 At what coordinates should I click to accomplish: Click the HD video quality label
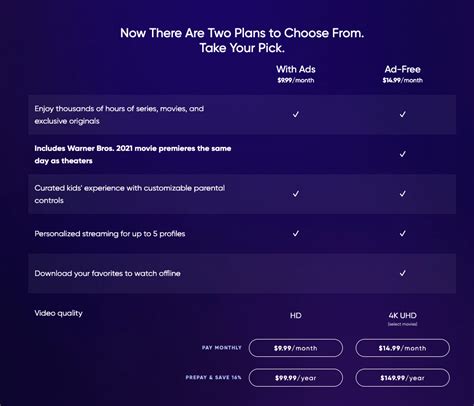296,315
